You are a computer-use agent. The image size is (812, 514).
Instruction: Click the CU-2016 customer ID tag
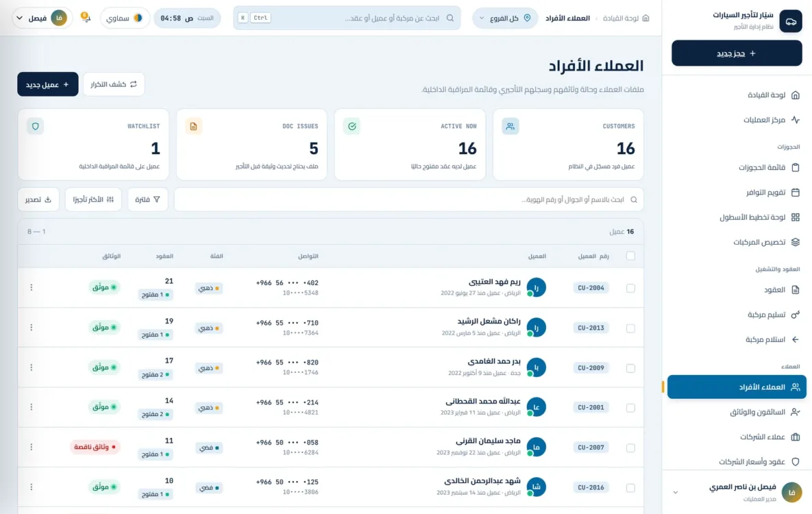tap(591, 487)
